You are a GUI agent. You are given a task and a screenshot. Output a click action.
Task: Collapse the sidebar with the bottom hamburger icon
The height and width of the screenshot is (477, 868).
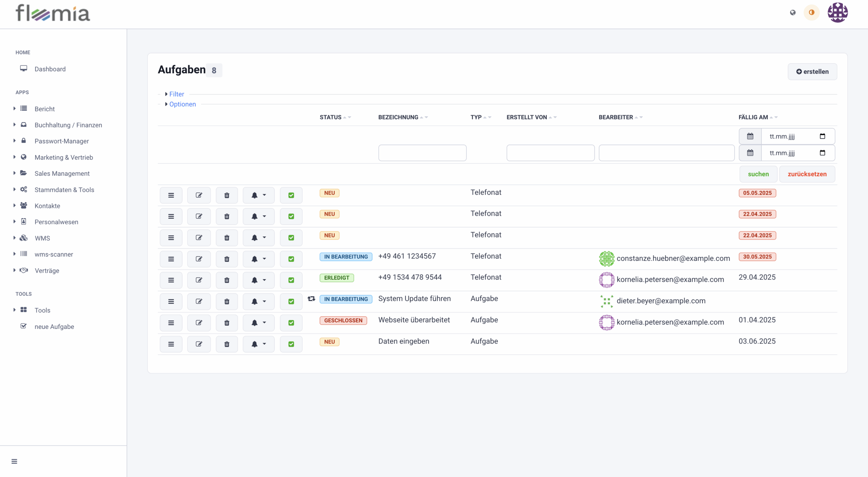click(x=14, y=461)
